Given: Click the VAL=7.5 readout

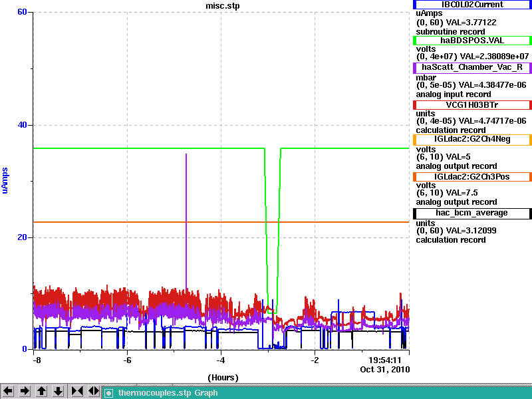Looking at the screenshot, I should (462, 193).
